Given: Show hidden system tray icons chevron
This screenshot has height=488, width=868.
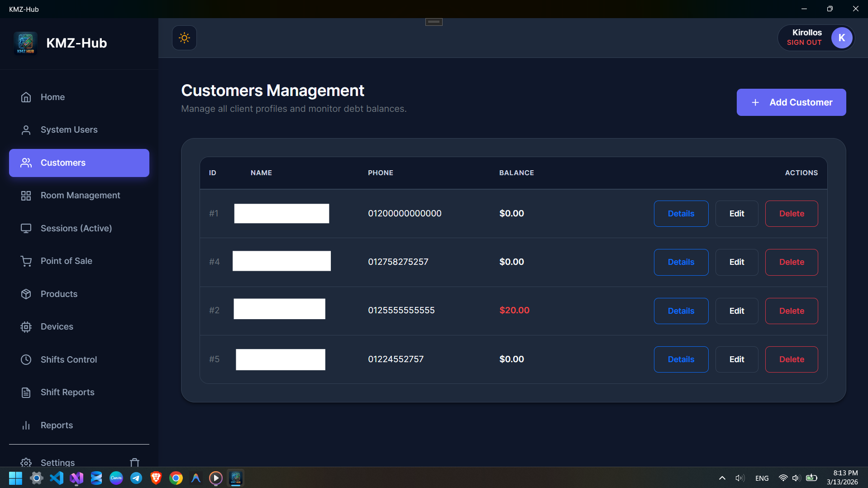Looking at the screenshot, I should pyautogui.click(x=722, y=478).
